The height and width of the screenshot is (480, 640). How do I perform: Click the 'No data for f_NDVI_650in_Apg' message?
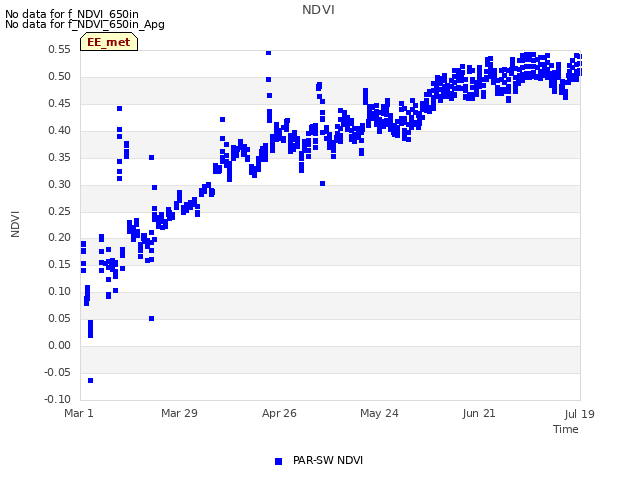[85, 24]
